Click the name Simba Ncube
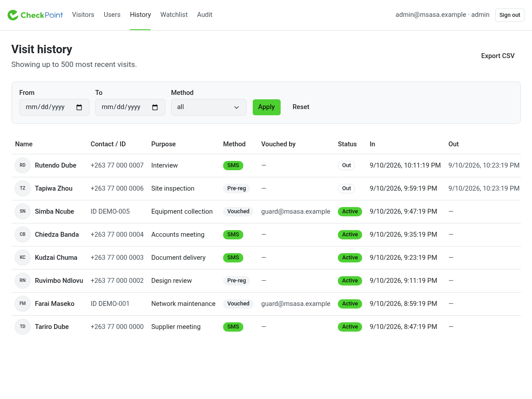 [x=55, y=211]
